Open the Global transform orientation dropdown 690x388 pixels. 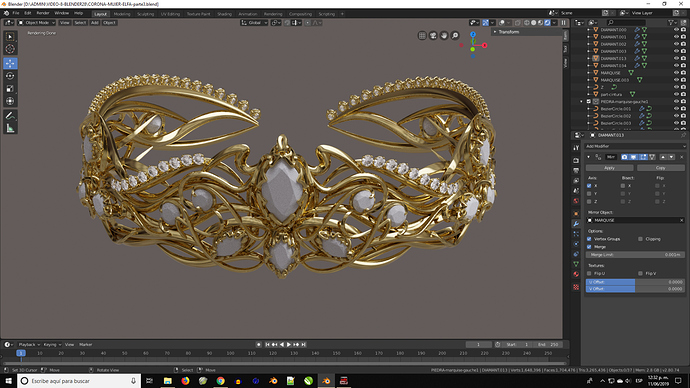254,22
